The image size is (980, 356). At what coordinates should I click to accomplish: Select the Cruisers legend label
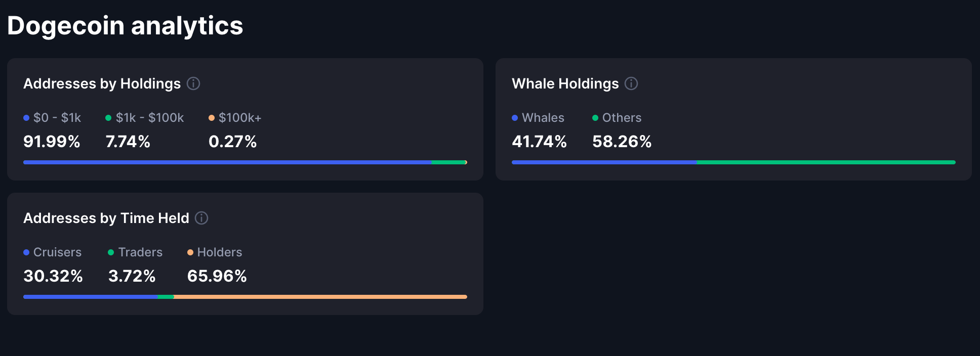[57, 252]
